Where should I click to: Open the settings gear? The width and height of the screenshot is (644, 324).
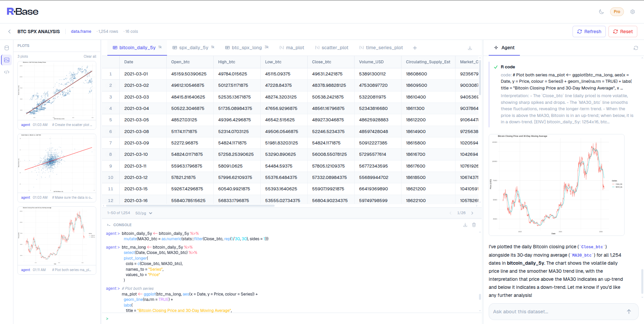[633, 11]
